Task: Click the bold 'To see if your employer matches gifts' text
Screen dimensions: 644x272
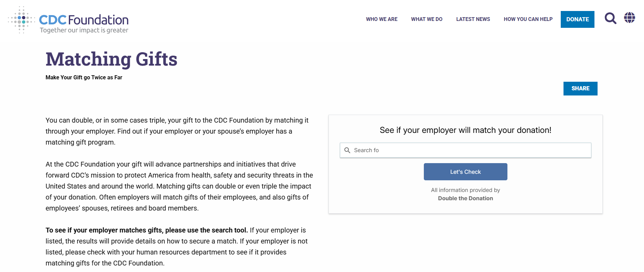Action: pyautogui.click(x=147, y=230)
